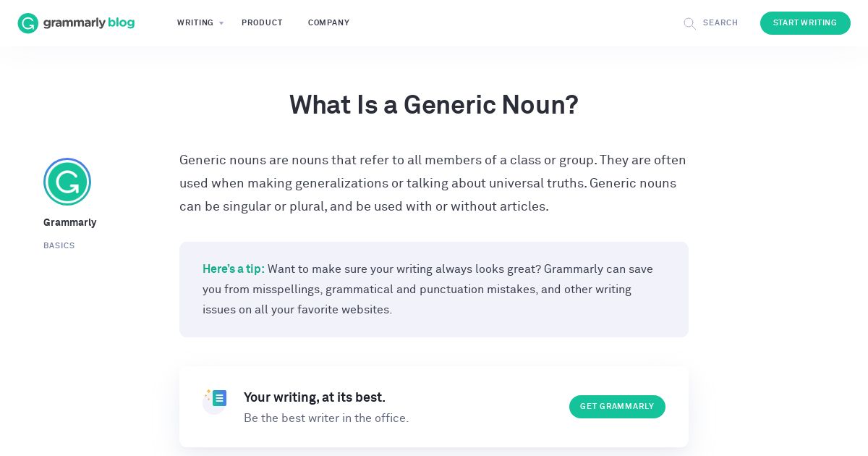Click "Your writing, at its best." heading

point(315,397)
